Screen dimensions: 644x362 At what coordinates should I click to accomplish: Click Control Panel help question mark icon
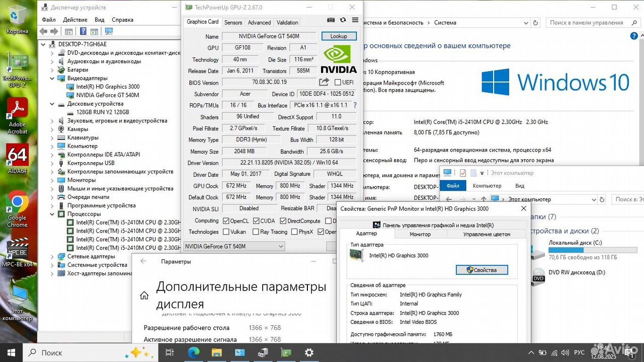tap(633, 36)
